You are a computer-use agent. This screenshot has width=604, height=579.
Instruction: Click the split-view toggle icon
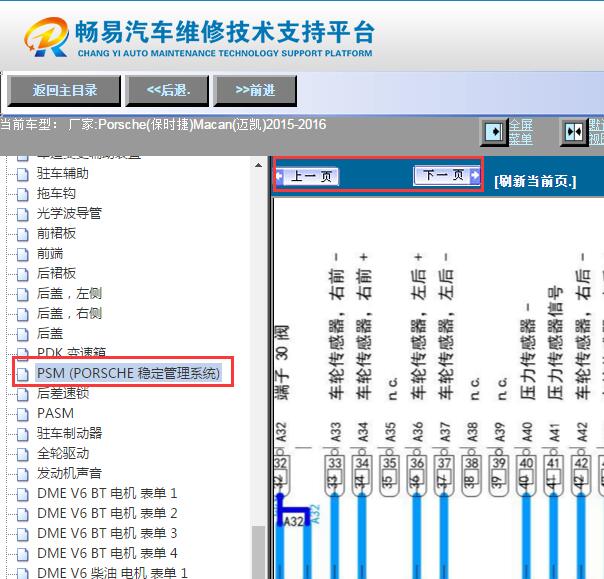(574, 133)
